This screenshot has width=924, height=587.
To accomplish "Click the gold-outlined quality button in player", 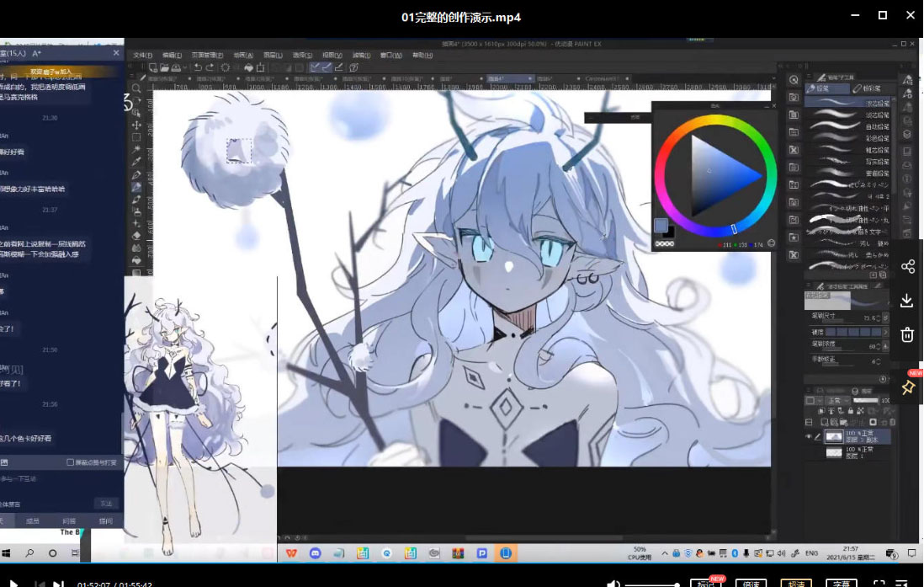I will tap(796, 584).
